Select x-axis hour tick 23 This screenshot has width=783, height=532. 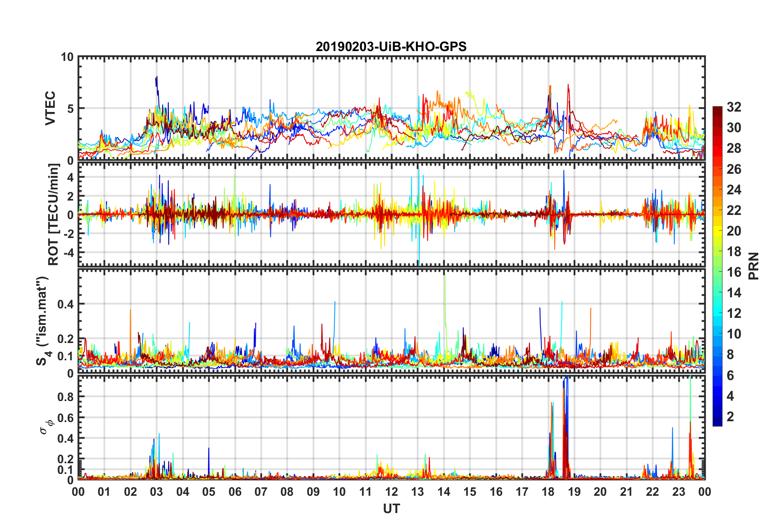click(x=678, y=492)
